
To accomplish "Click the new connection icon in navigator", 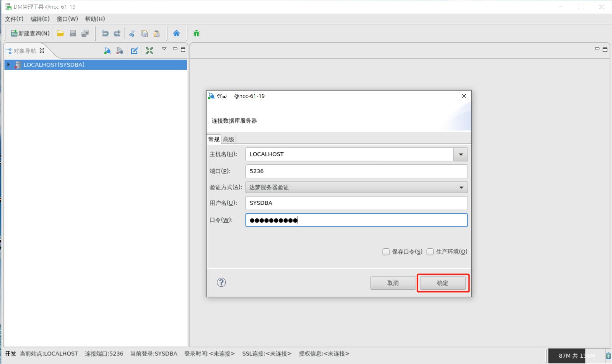I will point(107,51).
